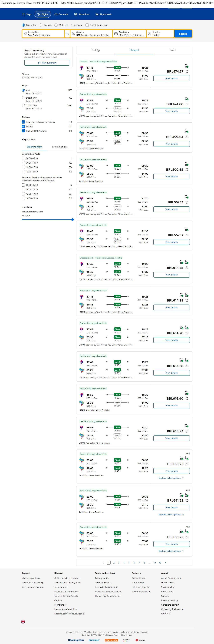The width and height of the screenshot is (214, 644).
Task: Open the Travellers 1 adult selector
Action: coord(160,34)
